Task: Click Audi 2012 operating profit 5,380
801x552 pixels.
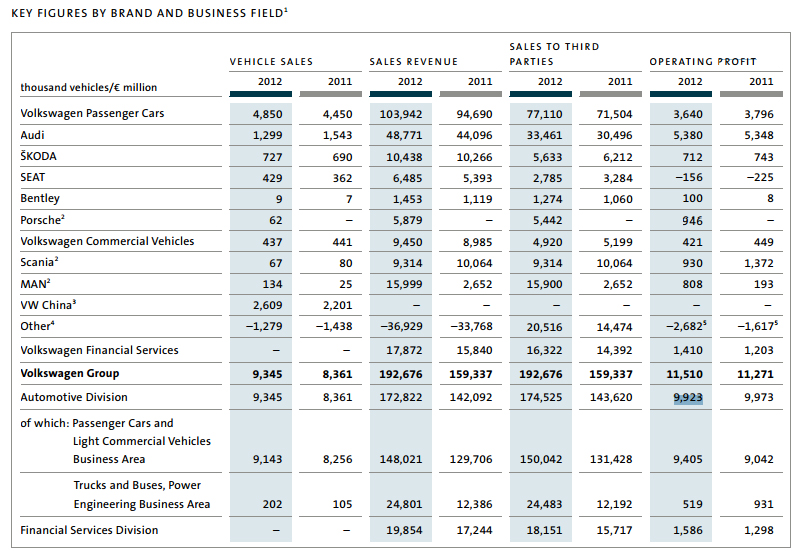Action: [x=688, y=135]
